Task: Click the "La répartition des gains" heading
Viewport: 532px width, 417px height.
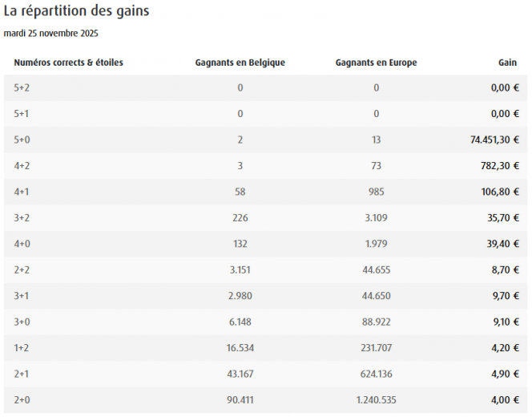Action: tap(76, 12)
